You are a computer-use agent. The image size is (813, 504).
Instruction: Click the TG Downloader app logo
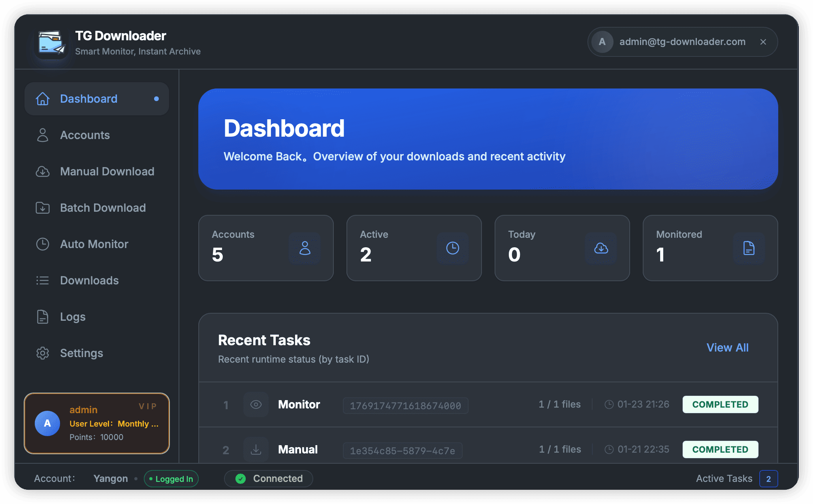[51, 43]
